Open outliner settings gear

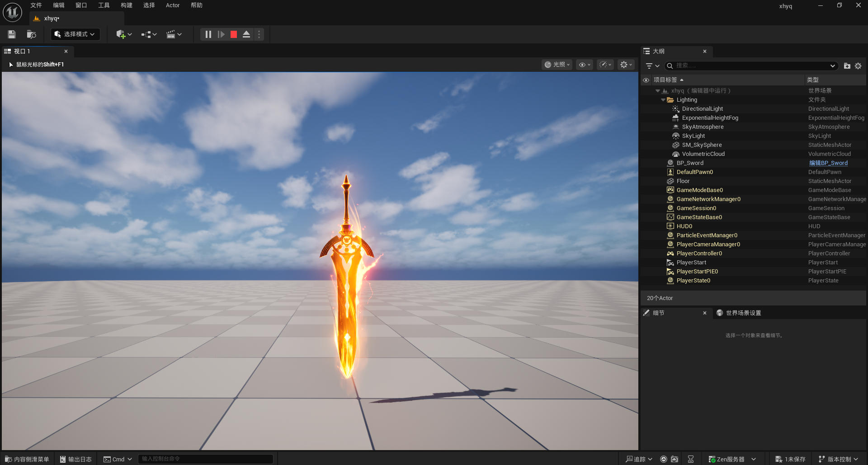click(x=858, y=66)
